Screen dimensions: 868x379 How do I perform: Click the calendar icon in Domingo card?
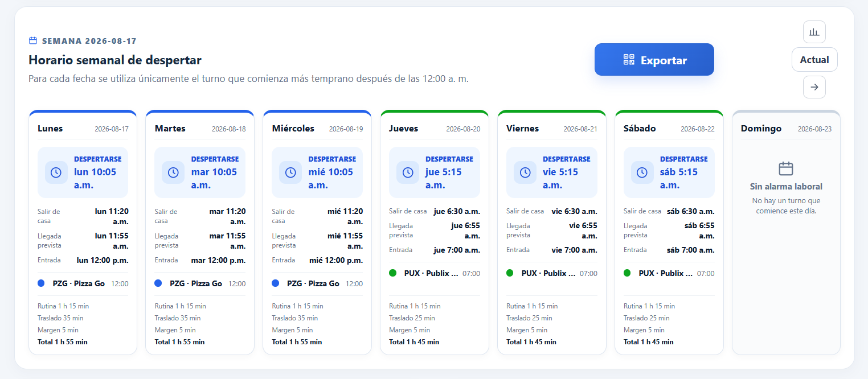click(x=786, y=168)
